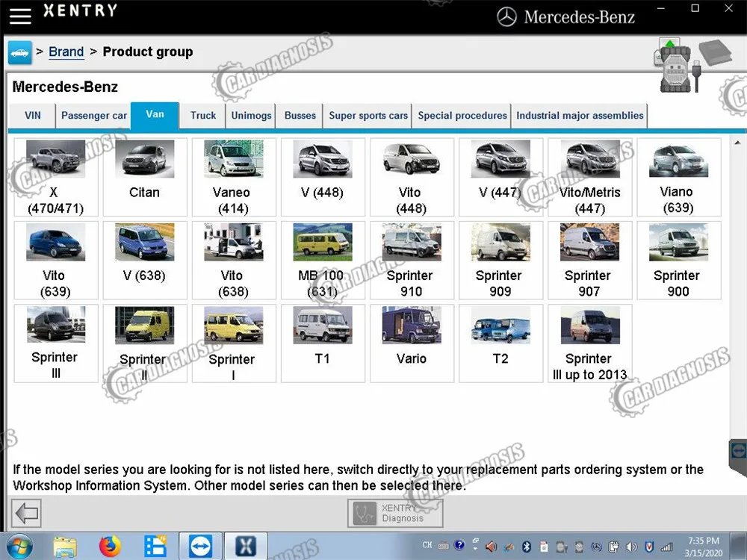Open File Explorer from the taskbar
This screenshot has height=560, width=747.
tap(65, 547)
